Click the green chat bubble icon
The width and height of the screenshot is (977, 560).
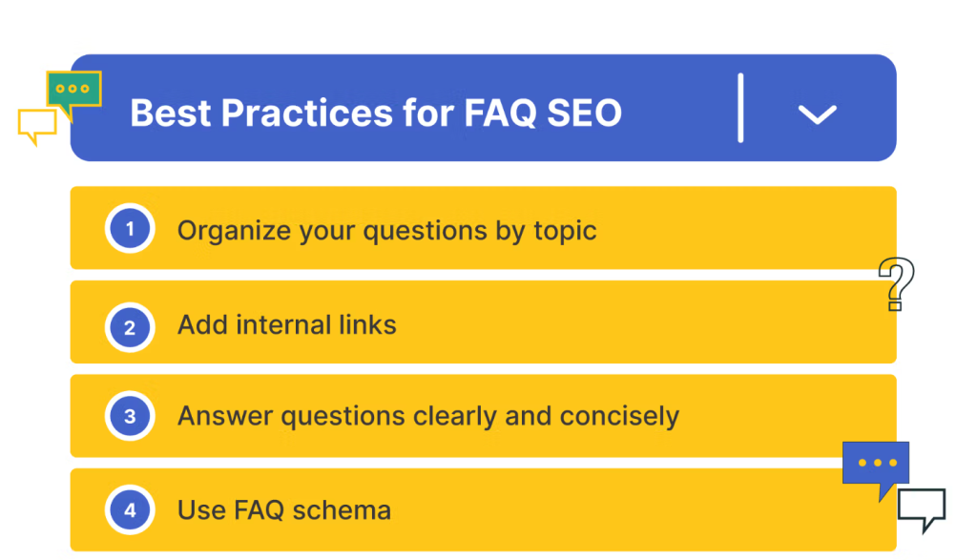[x=74, y=93]
